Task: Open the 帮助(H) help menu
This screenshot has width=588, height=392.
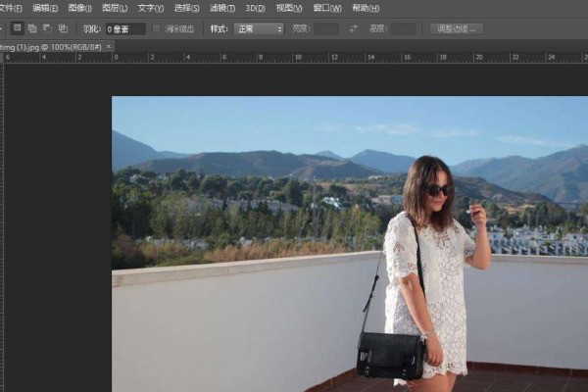Action: (367, 8)
